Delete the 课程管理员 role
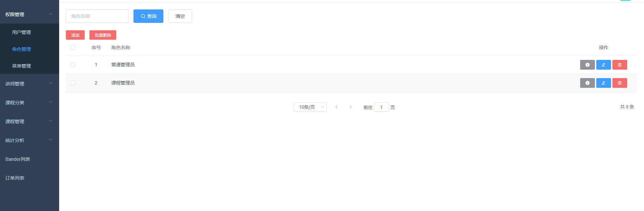This screenshot has height=211, width=644. point(619,83)
